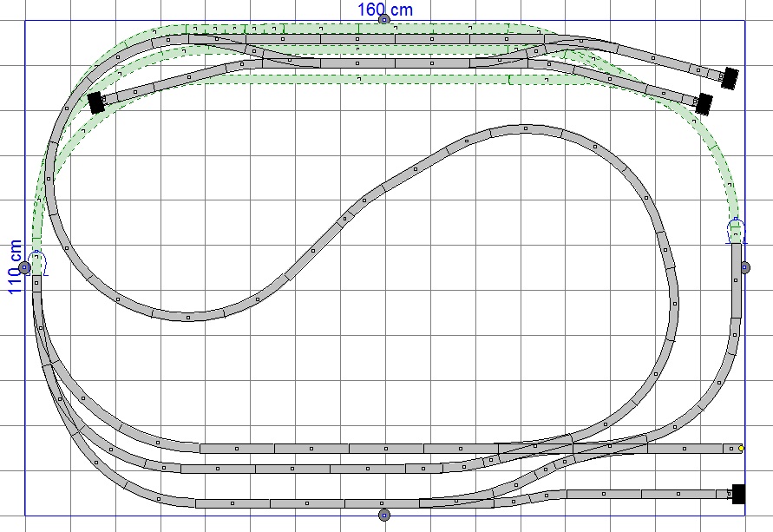Select the buffer stop at bottom right
773x532 pixels.
coord(737,494)
